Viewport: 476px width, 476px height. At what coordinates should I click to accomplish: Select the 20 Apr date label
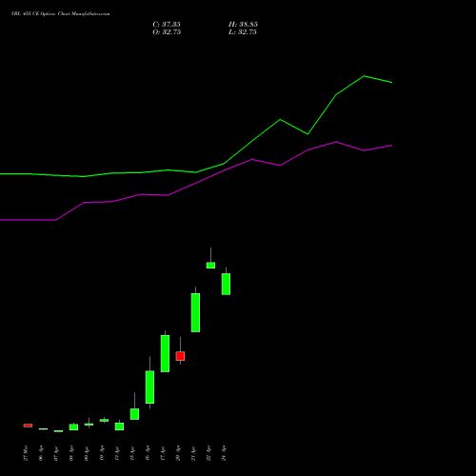[x=178, y=453]
